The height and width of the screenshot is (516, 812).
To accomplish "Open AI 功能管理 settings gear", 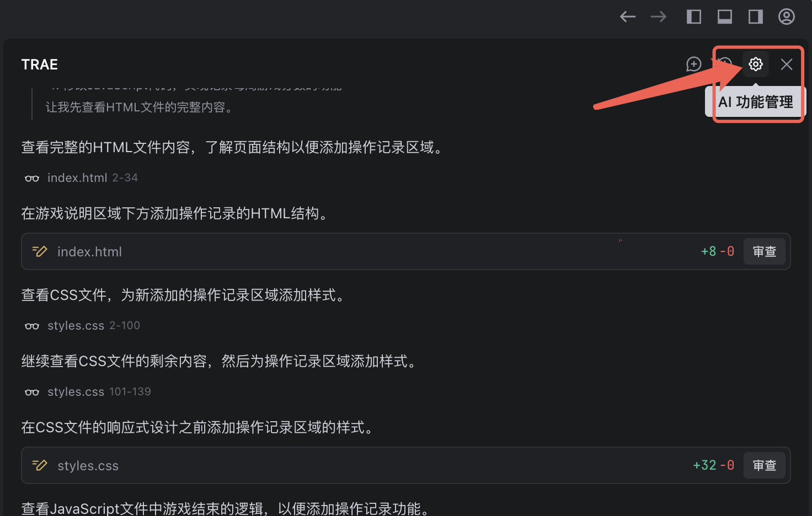I will coord(756,64).
